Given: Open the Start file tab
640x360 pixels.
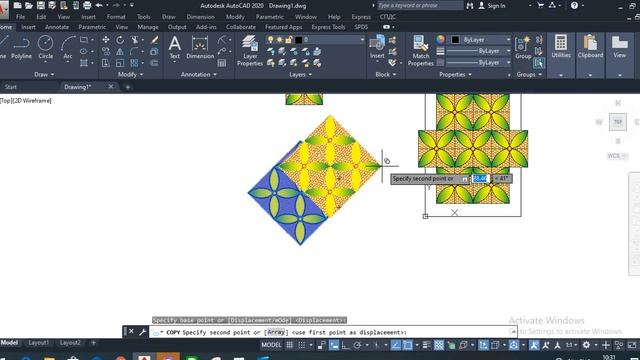Looking at the screenshot, I should 11,87.
